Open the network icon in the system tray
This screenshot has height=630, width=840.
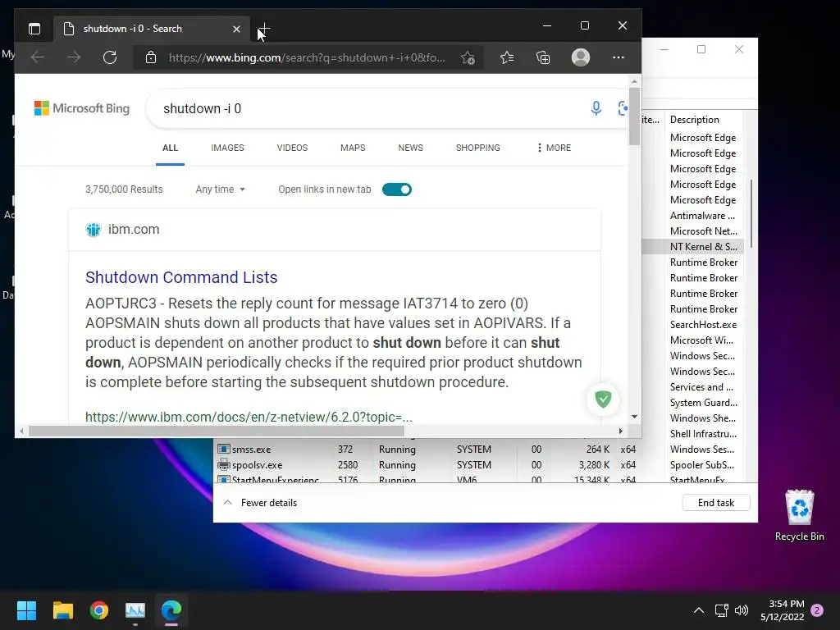pyautogui.click(x=721, y=610)
